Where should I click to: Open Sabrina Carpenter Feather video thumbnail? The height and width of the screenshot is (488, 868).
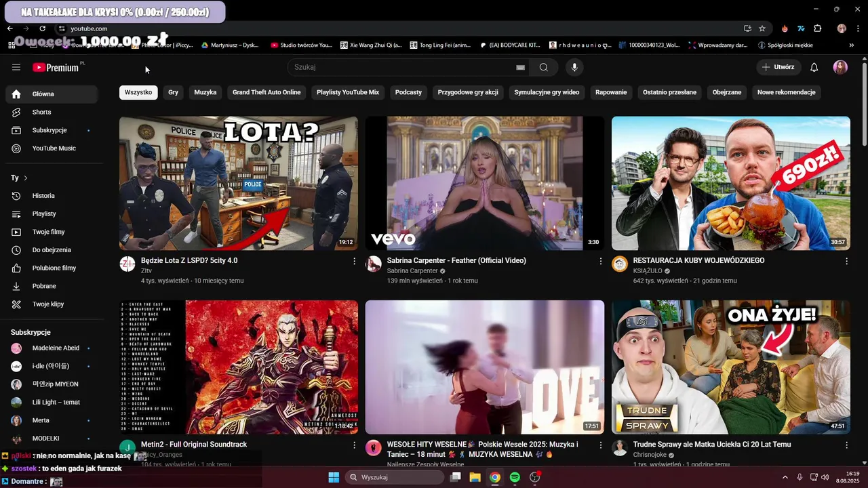point(485,183)
